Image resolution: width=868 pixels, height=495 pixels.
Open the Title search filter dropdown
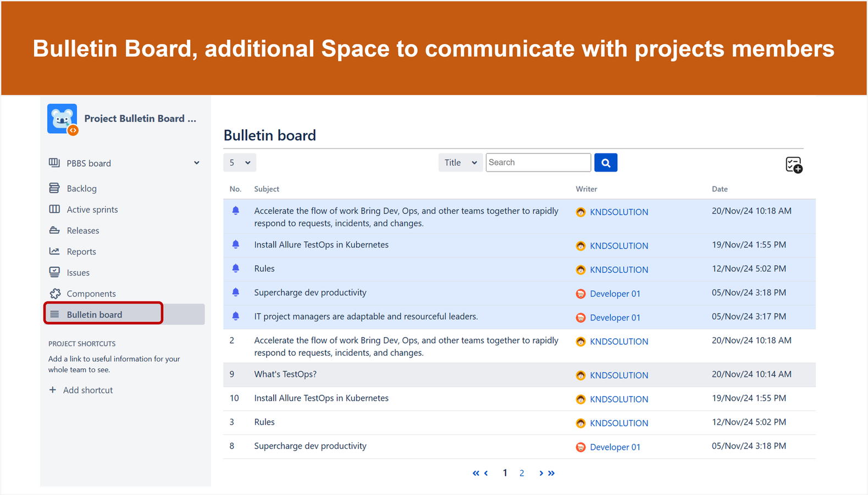(x=461, y=163)
